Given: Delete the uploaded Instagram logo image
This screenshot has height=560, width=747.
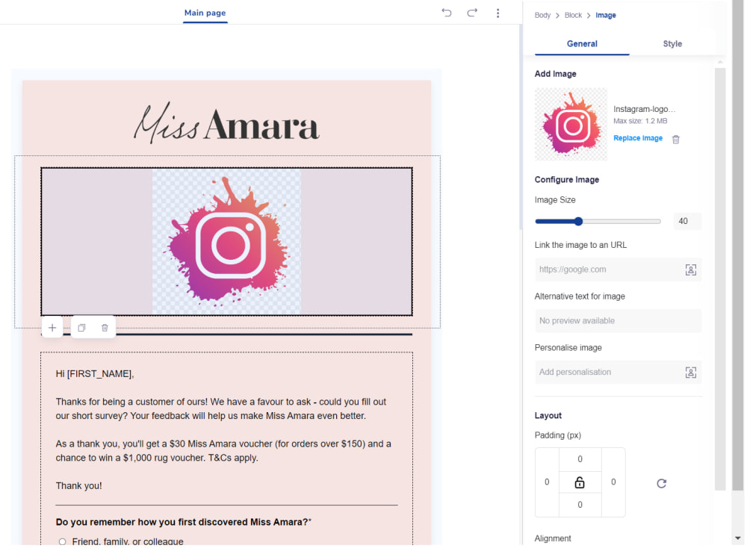Looking at the screenshot, I should coord(675,139).
